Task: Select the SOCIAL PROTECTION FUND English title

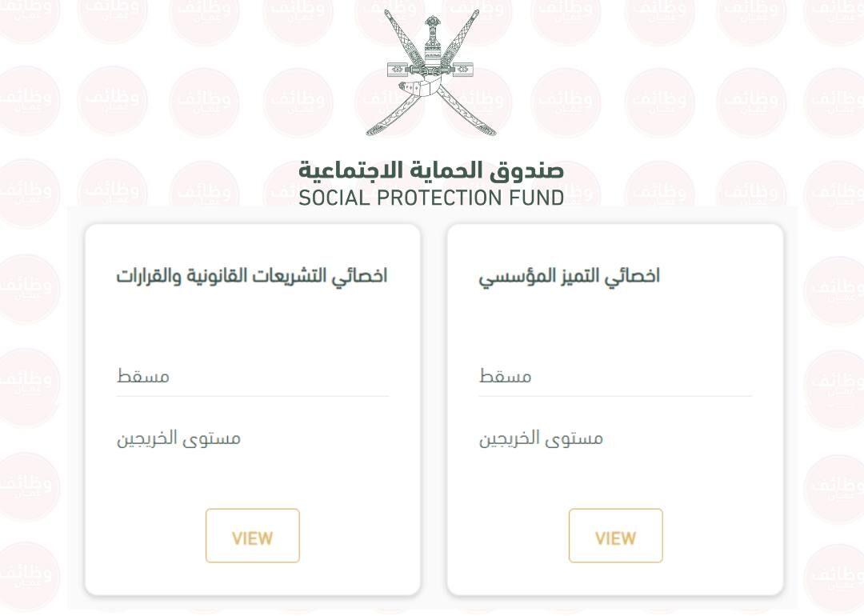Action: [431, 198]
